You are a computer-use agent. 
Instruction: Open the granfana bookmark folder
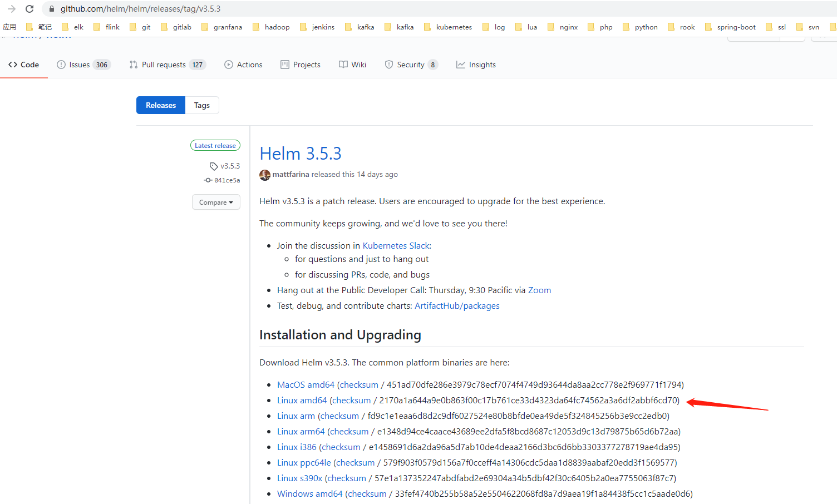coord(221,27)
